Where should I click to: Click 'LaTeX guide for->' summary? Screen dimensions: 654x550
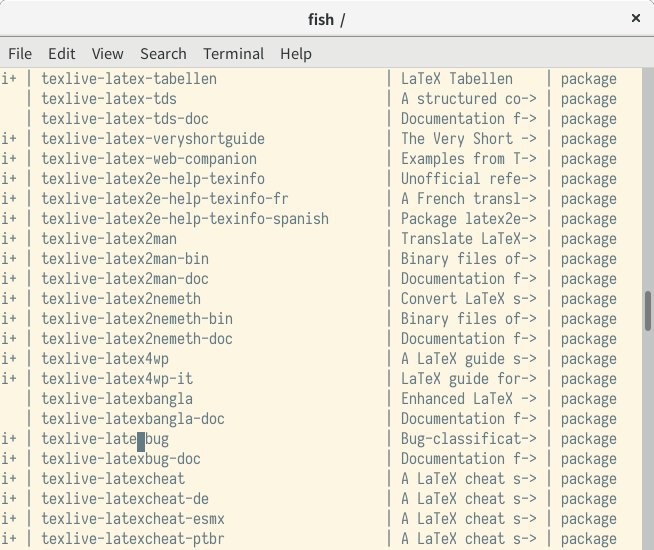(469, 379)
